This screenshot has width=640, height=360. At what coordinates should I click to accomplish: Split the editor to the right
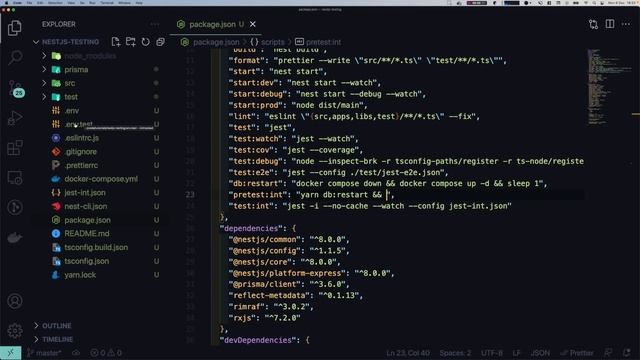pos(610,24)
